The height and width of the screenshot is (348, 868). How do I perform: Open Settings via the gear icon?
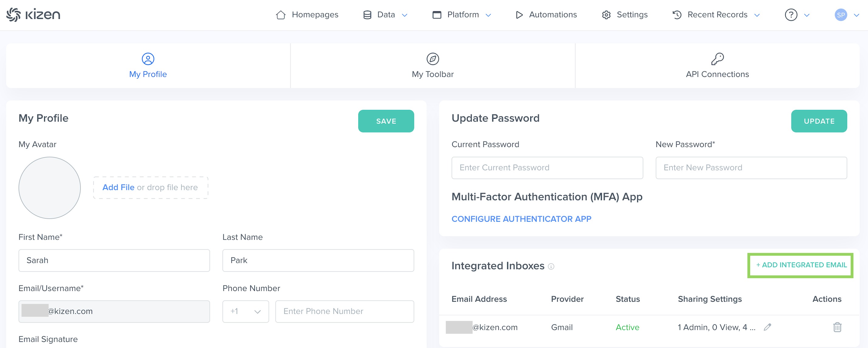coord(606,15)
